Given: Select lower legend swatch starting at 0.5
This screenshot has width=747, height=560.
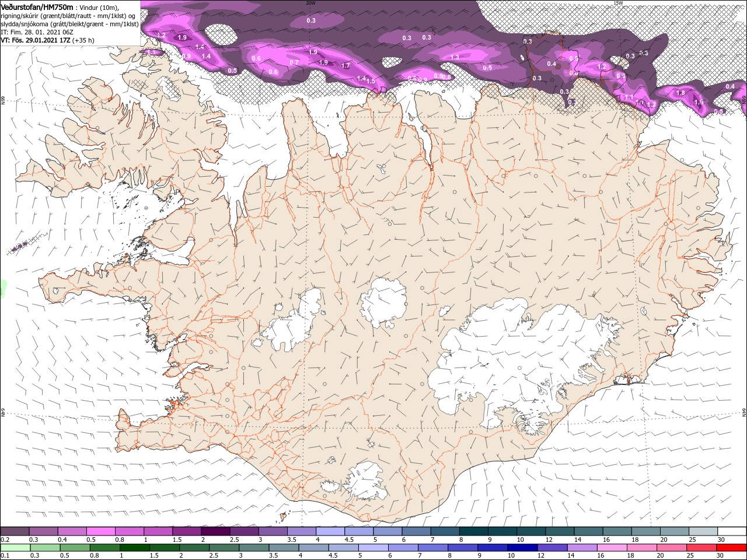Looking at the screenshot, I should [75, 548].
